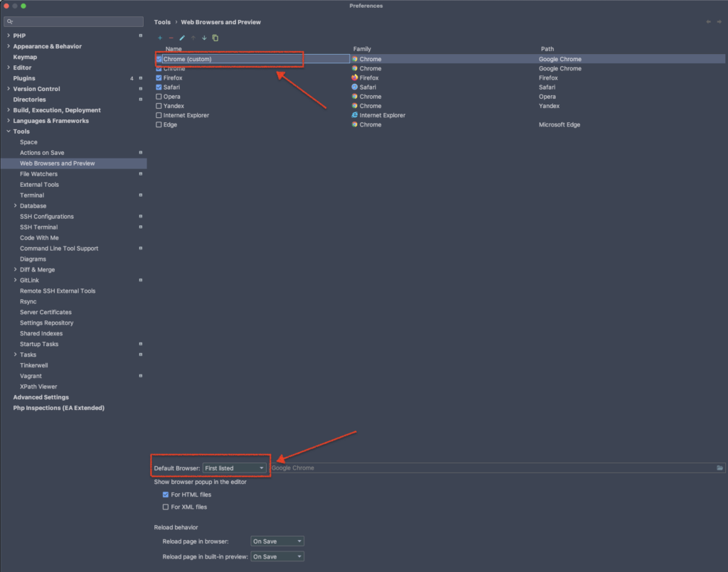Image resolution: width=728 pixels, height=572 pixels.
Task: Go back using the left arrow icon
Action: (x=708, y=21)
